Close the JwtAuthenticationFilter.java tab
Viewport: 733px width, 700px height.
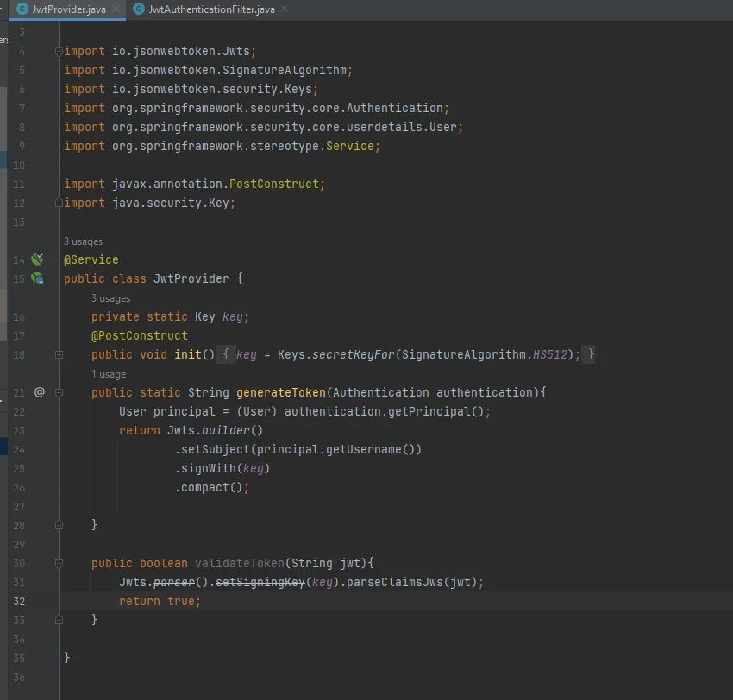click(285, 9)
